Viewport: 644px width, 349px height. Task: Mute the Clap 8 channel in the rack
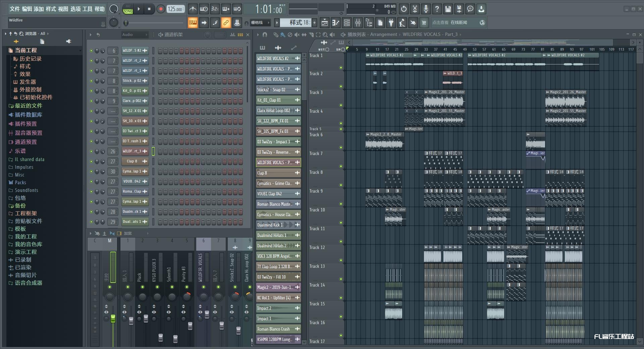tap(91, 161)
